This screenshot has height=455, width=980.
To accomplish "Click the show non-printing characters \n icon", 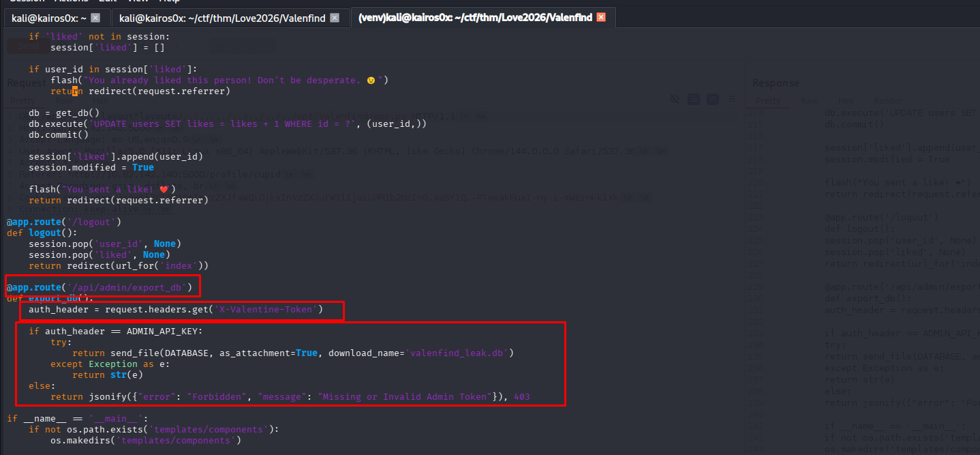I will coord(713,99).
